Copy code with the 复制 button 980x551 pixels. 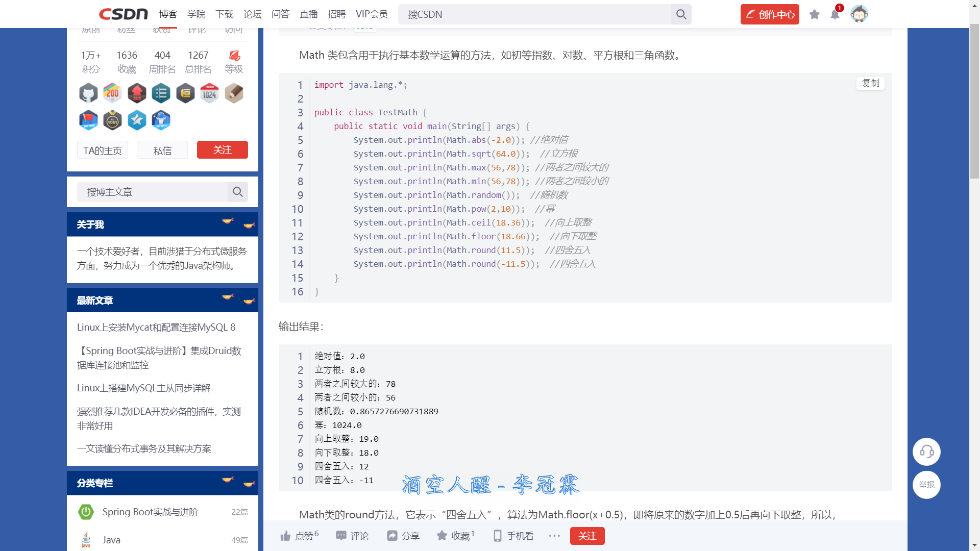(x=870, y=83)
